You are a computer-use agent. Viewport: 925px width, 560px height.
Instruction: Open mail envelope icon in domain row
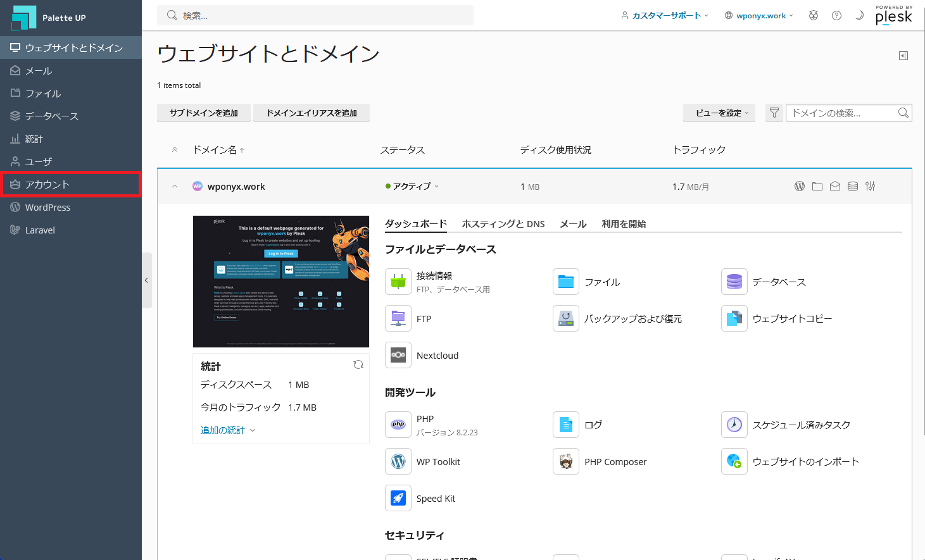835,186
